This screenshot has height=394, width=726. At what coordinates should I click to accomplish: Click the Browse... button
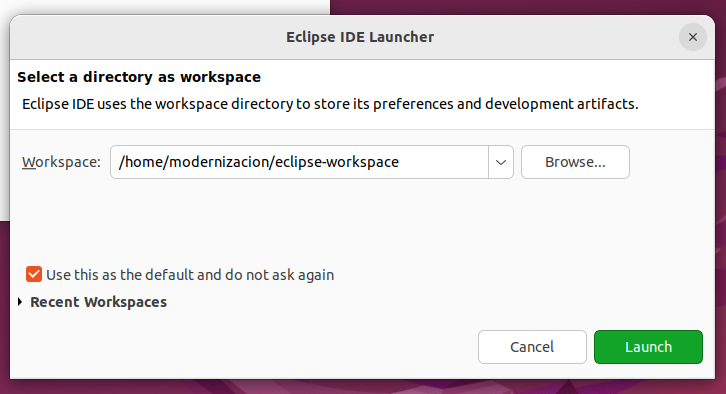[575, 162]
